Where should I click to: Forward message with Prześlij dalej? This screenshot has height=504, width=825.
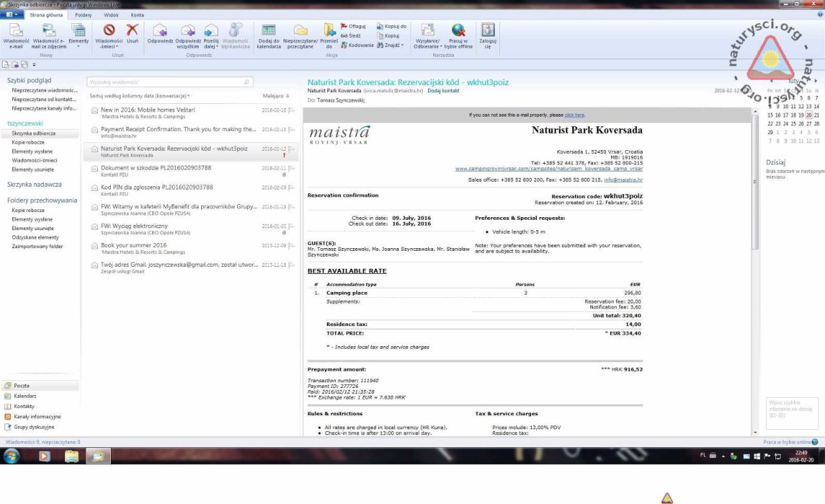tap(211, 36)
